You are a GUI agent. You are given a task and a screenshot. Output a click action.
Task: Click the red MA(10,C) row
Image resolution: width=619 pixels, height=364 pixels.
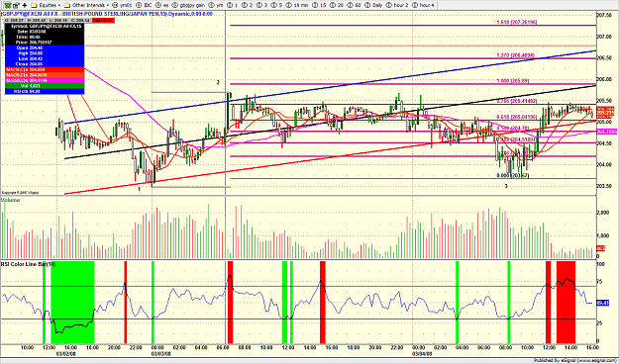click(45, 69)
